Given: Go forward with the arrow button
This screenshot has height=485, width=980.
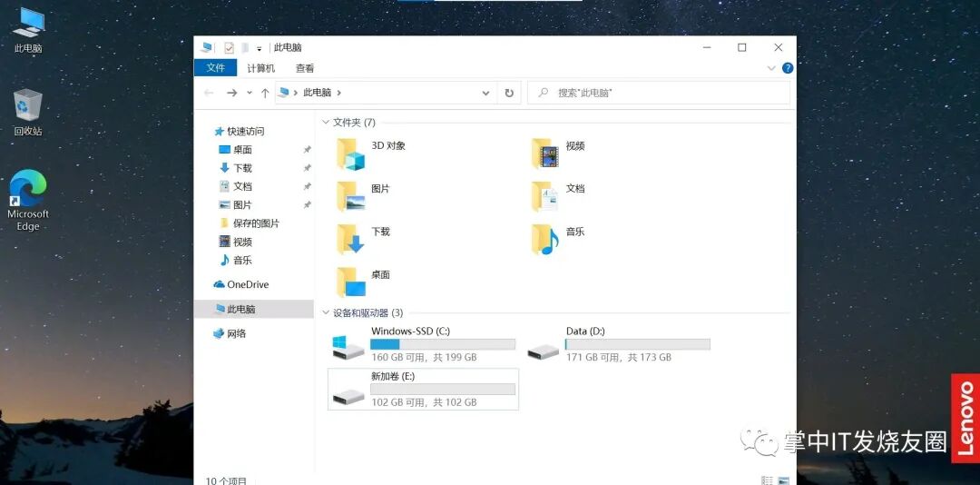Looking at the screenshot, I should coord(232,93).
